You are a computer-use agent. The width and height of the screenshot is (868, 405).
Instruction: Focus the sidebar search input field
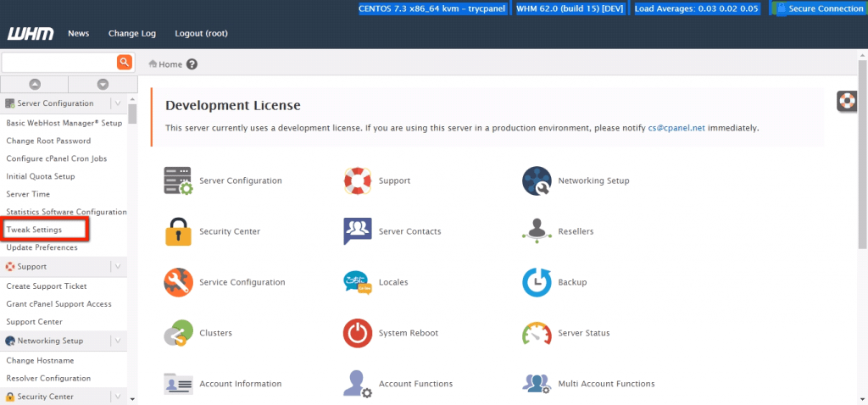click(x=60, y=63)
